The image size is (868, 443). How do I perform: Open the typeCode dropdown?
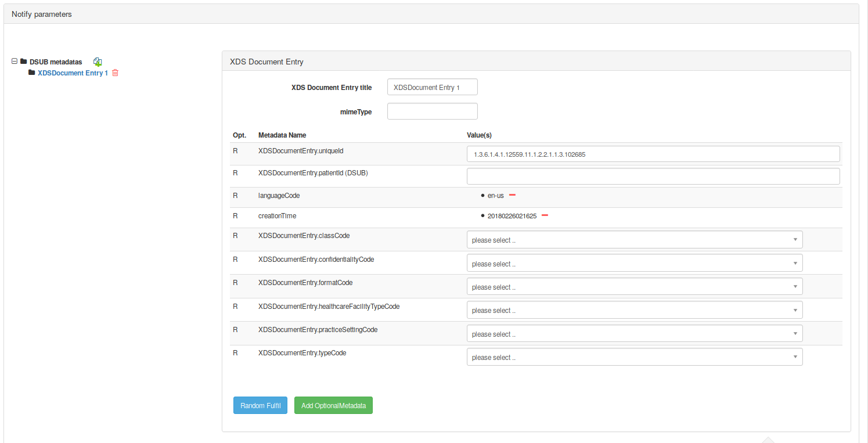point(634,357)
